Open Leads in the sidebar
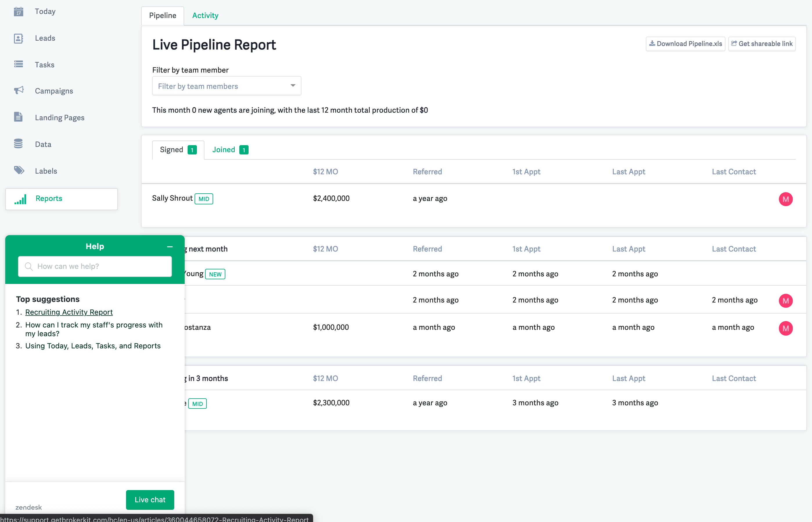This screenshot has width=812, height=522. click(x=45, y=38)
